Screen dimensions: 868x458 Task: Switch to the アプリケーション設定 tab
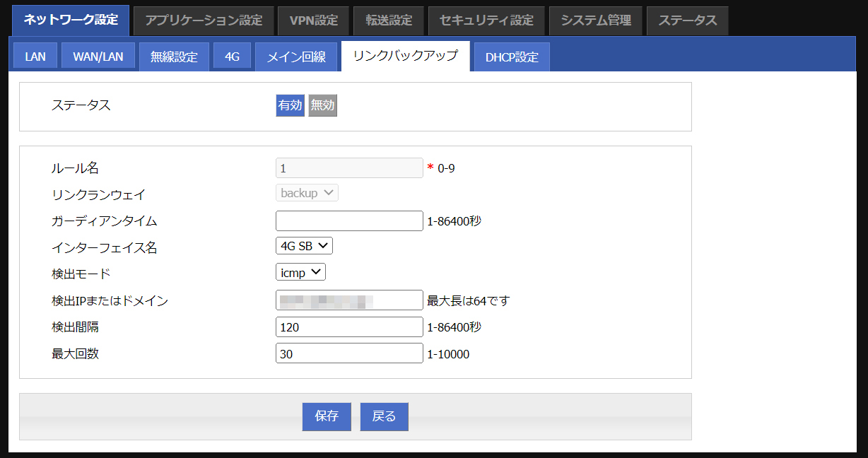pos(204,20)
